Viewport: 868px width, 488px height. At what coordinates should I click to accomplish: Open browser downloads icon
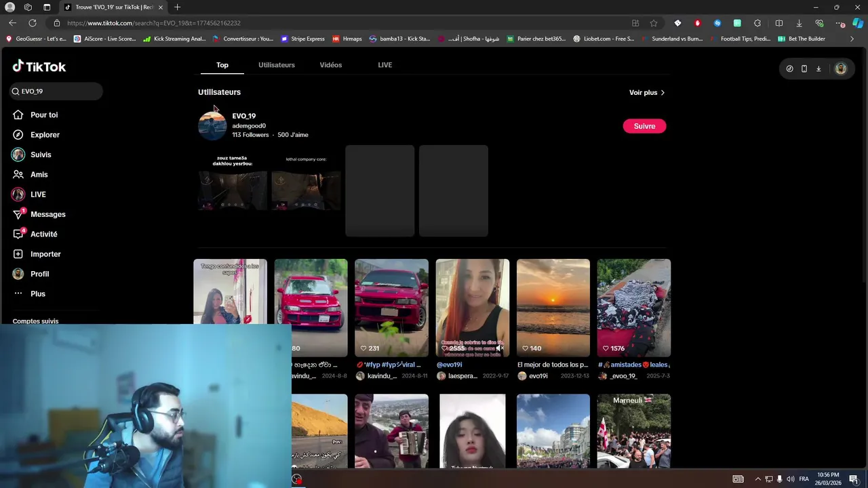tap(799, 23)
